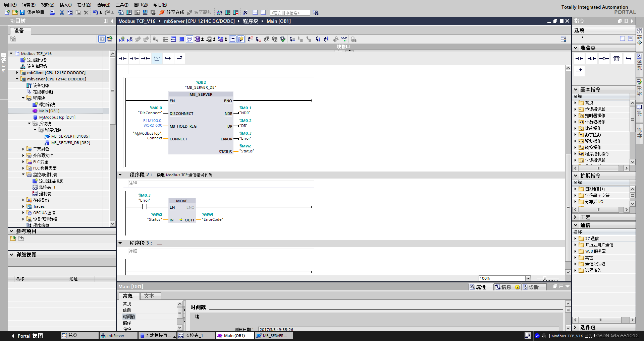Select MB_SERVER_DB [DB2] in the tree
This screenshot has height=341, width=644.
70,143
